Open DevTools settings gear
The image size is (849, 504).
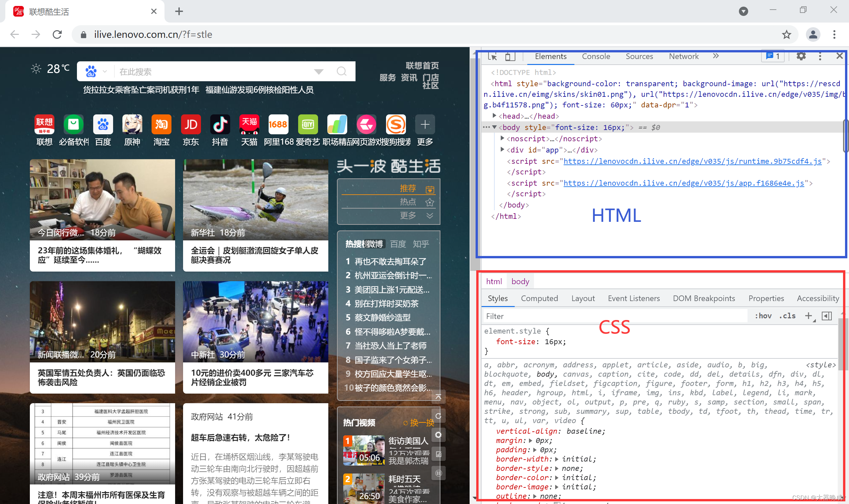pos(801,56)
